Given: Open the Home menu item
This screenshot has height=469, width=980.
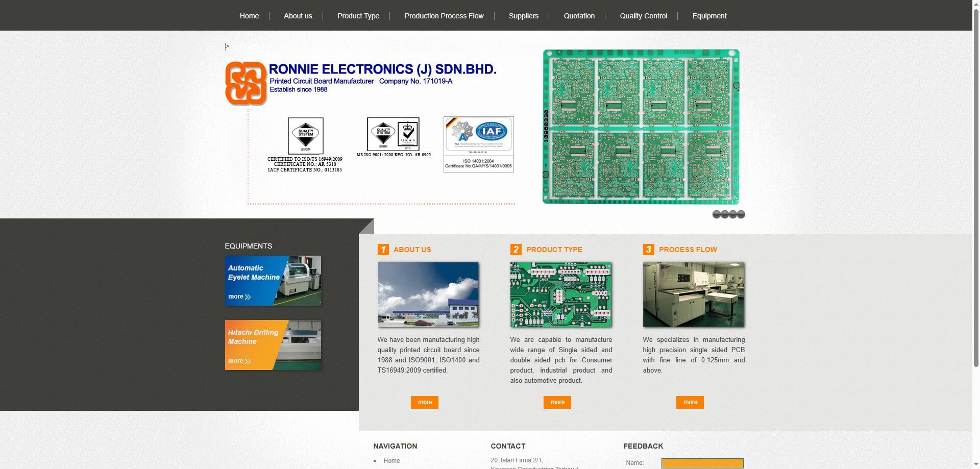Looking at the screenshot, I should [x=249, y=16].
